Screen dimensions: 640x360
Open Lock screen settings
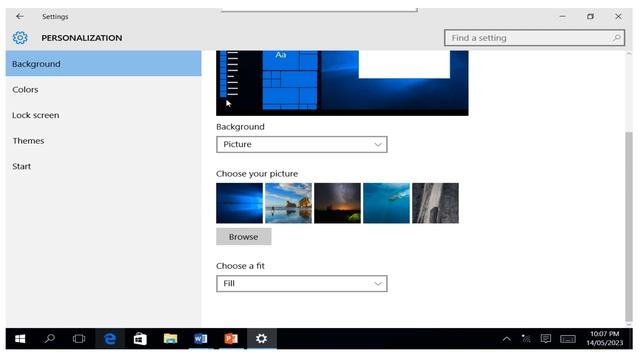[103, 115]
